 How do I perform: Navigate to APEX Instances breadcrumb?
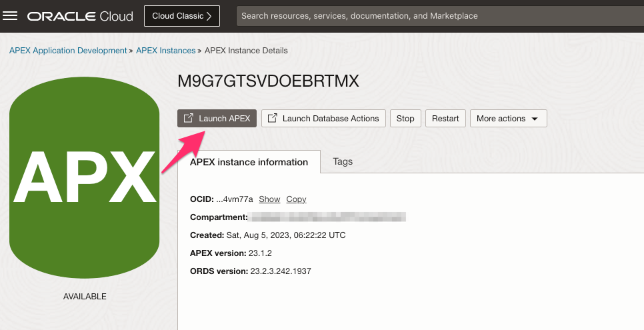click(165, 51)
